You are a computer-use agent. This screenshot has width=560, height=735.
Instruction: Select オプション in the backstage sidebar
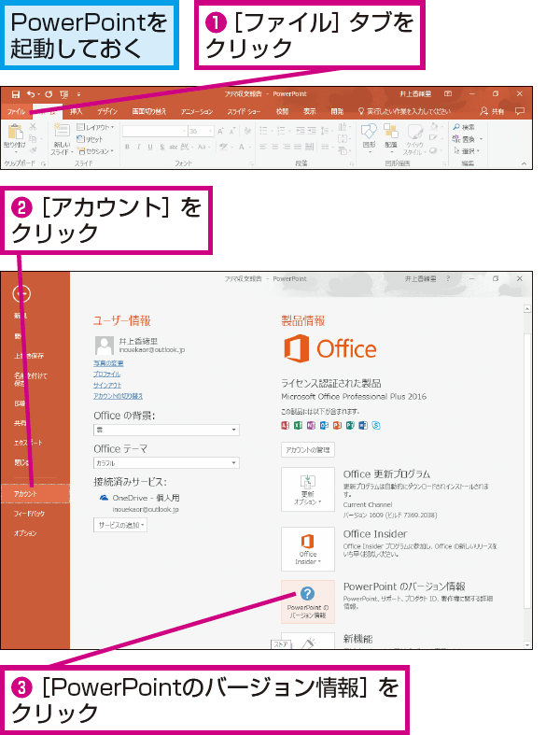pos(25,533)
